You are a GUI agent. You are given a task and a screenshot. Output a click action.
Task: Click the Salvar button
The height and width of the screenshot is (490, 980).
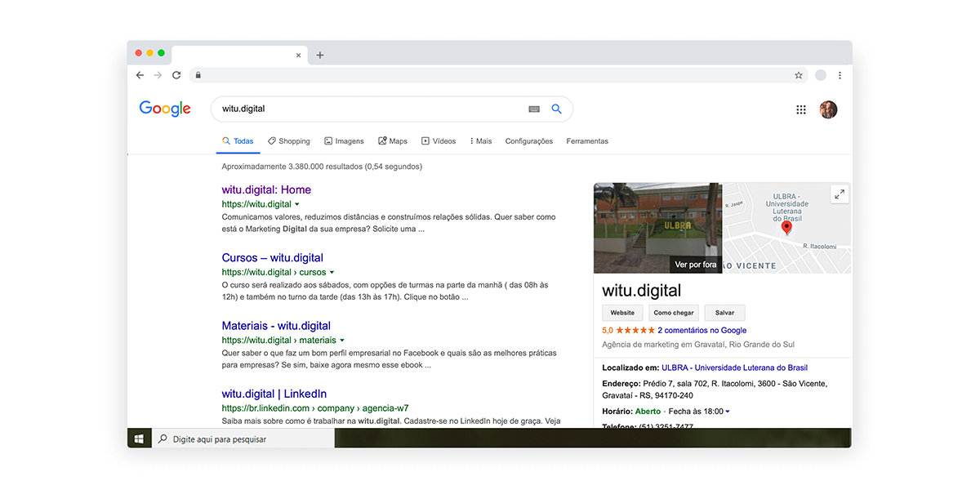(x=725, y=313)
